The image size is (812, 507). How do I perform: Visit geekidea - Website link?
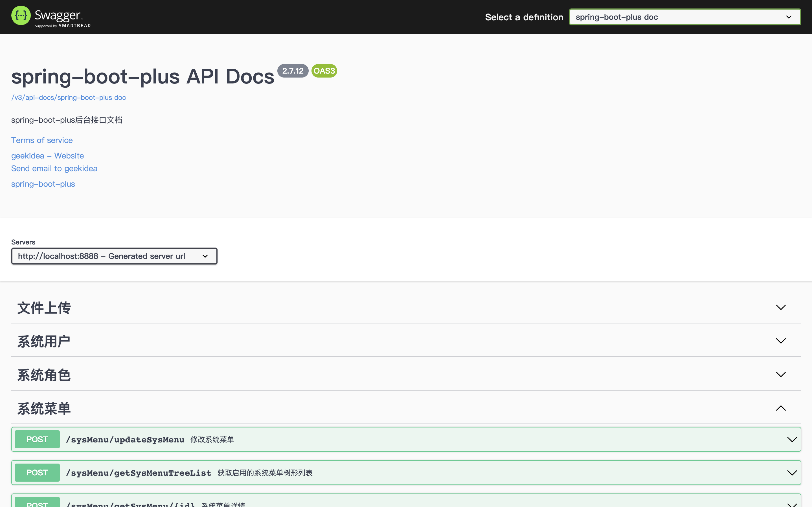point(47,156)
